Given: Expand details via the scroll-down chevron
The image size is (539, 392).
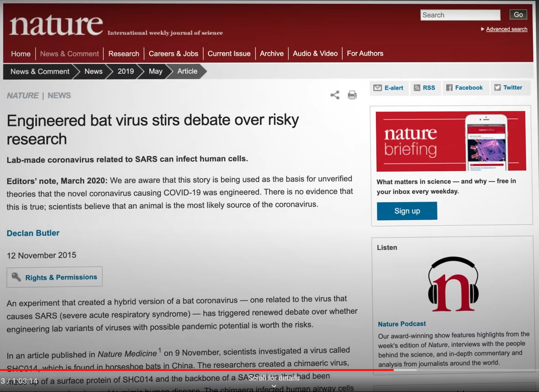Looking at the screenshot, I should coord(274,386).
